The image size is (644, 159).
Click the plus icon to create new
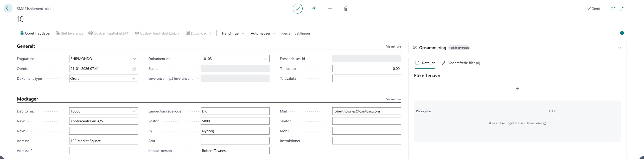point(330,9)
